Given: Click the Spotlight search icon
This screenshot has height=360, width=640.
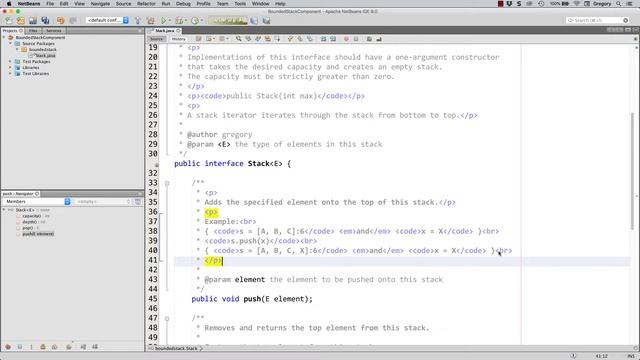Looking at the screenshot, I should click(x=618, y=4).
